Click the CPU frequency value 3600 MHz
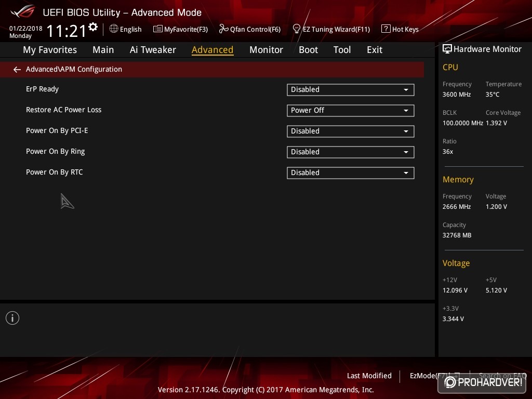The width and height of the screenshot is (532, 399). [x=457, y=95]
